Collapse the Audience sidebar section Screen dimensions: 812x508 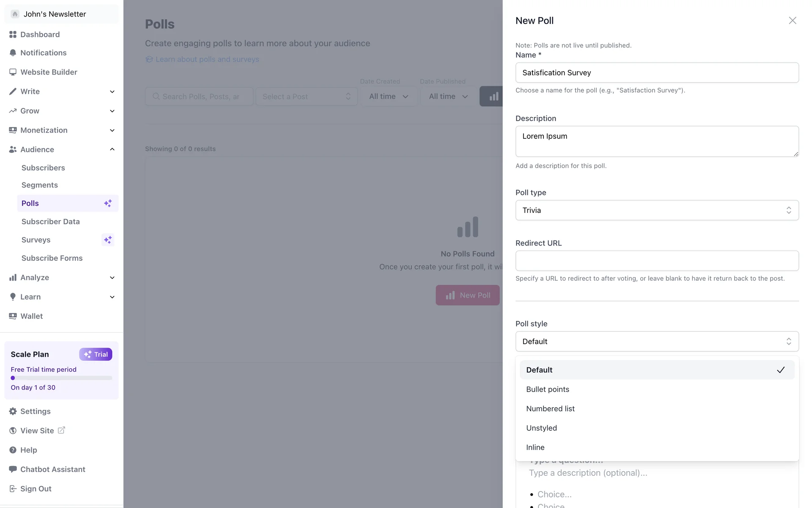pos(112,149)
